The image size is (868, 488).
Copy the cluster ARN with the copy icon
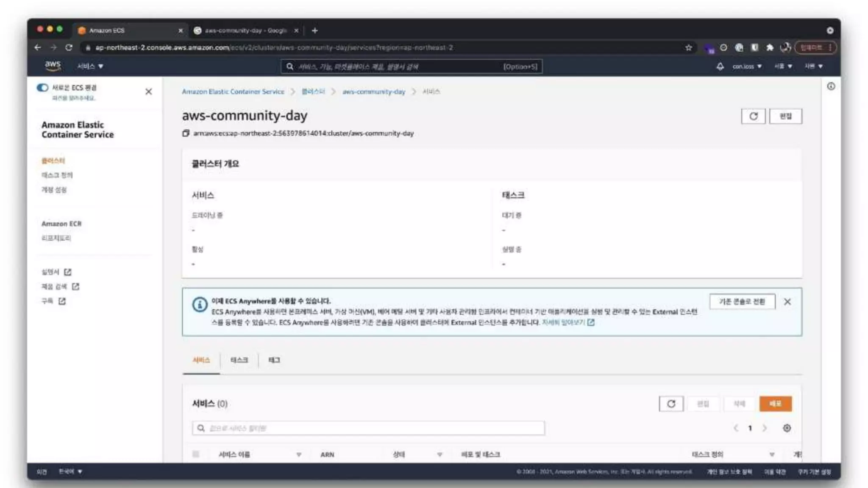point(186,133)
